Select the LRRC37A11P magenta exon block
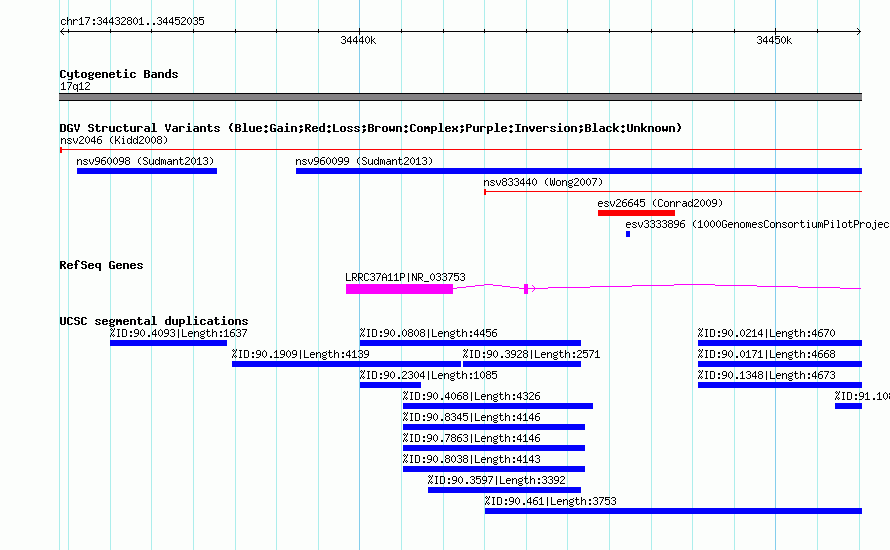Viewport: 890px width, 550px height. pyautogui.click(x=399, y=289)
